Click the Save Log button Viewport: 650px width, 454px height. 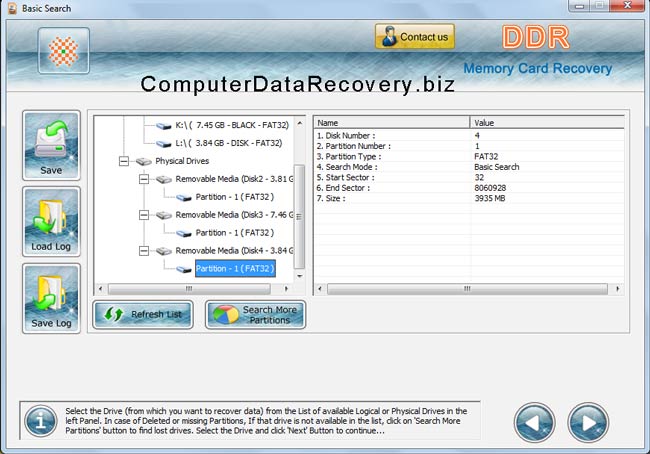pyautogui.click(x=51, y=299)
